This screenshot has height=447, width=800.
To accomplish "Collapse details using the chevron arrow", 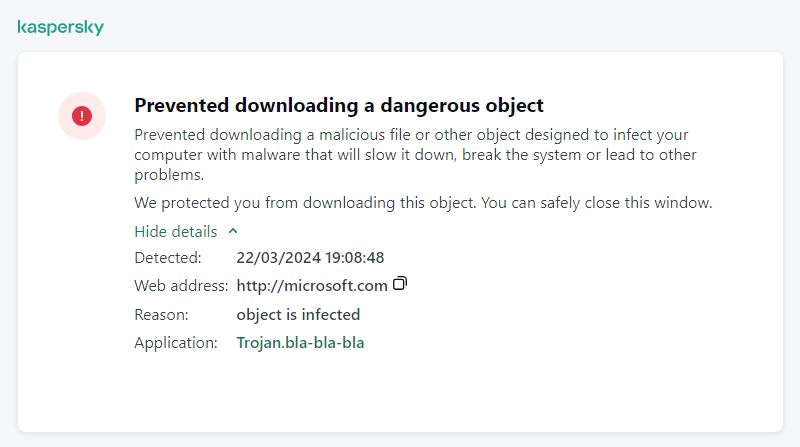I will 233,231.
